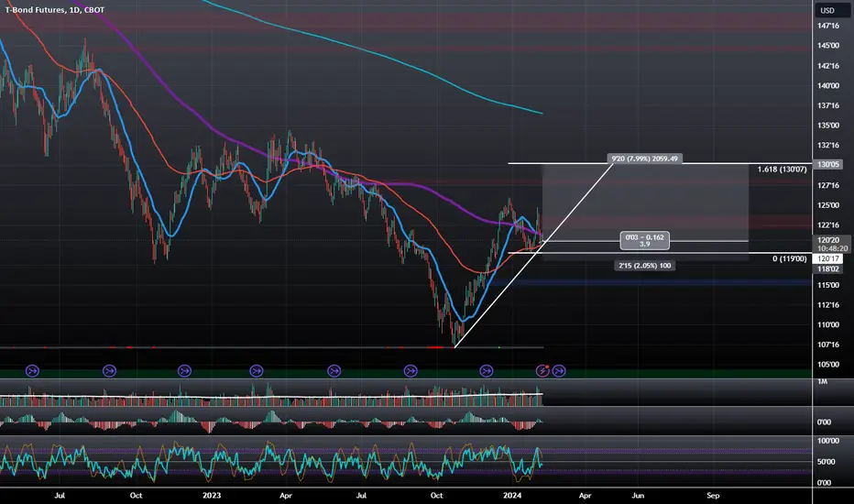Click the white 120'17 price axis tag

pyautogui.click(x=827, y=258)
